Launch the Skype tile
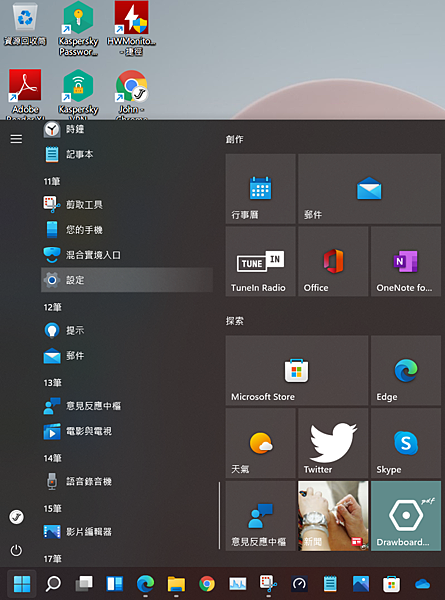 click(406, 443)
